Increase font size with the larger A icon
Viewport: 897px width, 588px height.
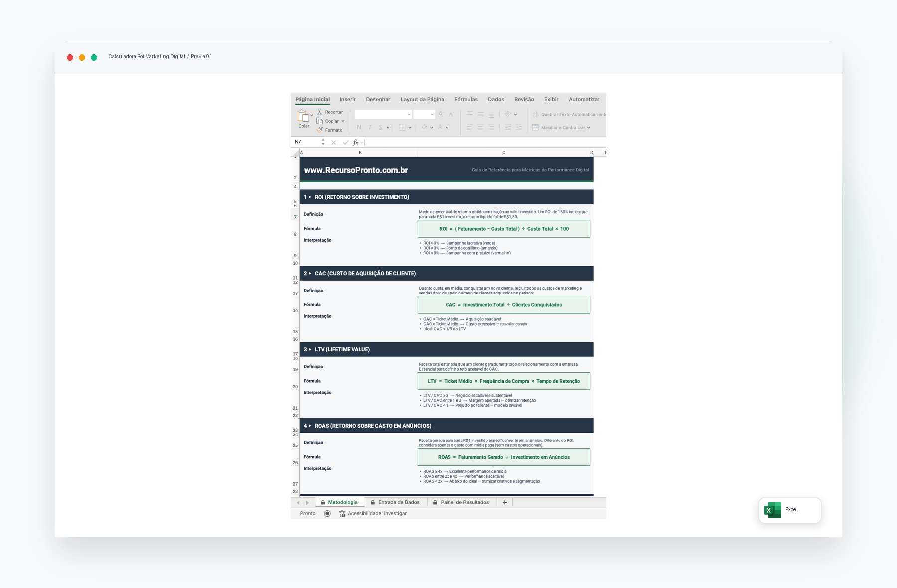coord(441,114)
